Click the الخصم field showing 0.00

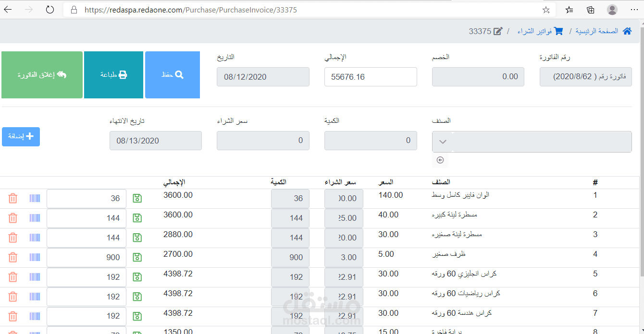478,77
